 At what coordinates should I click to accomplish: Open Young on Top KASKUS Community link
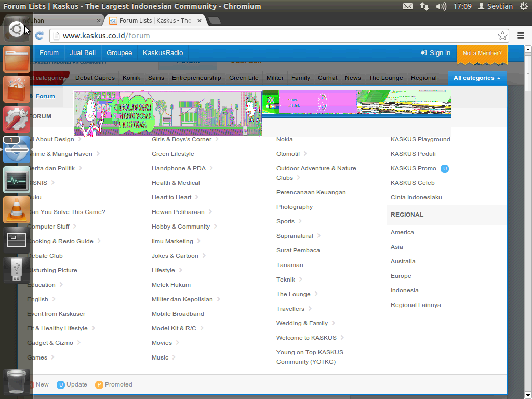[x=310, y=357]
